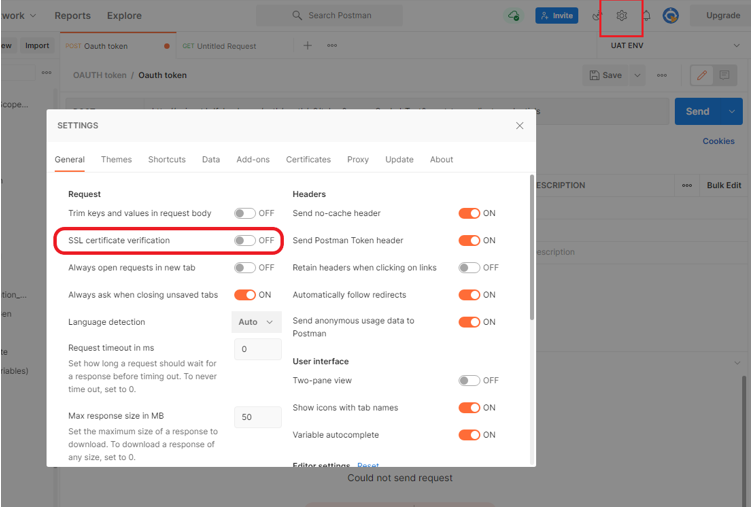The image size is (753, 508).
Task: Click the sync status cloud icon
Action: 513,16
